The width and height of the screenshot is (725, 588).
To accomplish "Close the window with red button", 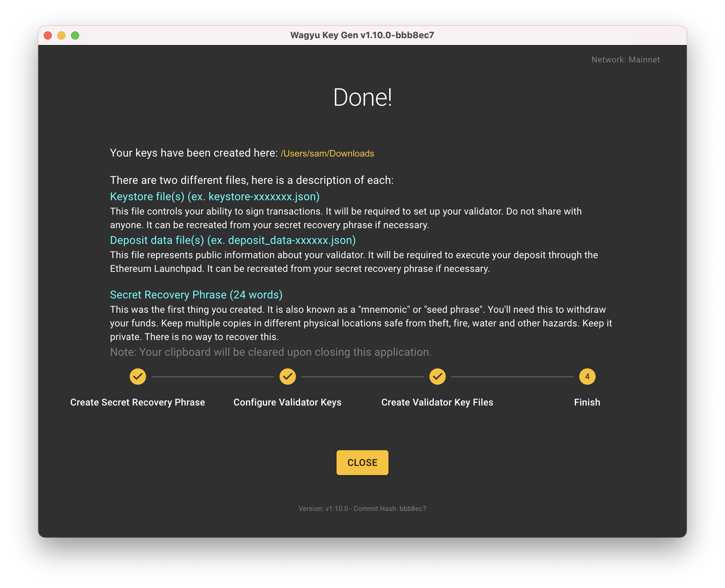I will 48,35.
